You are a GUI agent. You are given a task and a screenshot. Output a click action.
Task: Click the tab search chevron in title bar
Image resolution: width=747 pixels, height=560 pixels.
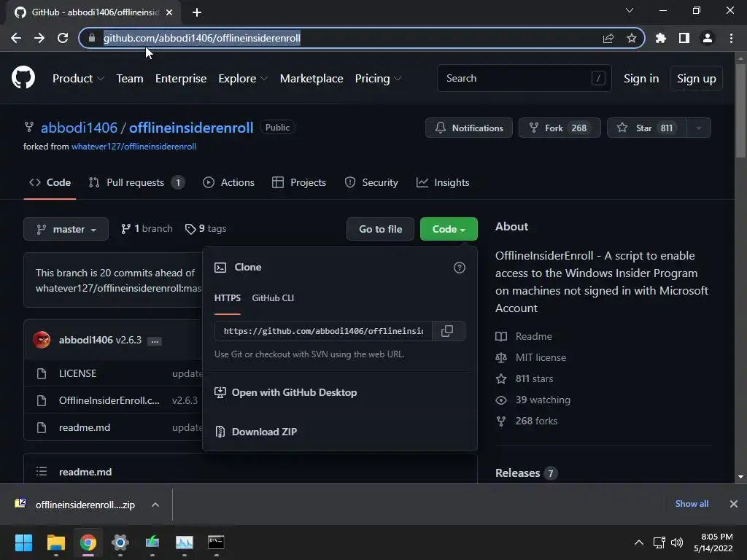630,10
